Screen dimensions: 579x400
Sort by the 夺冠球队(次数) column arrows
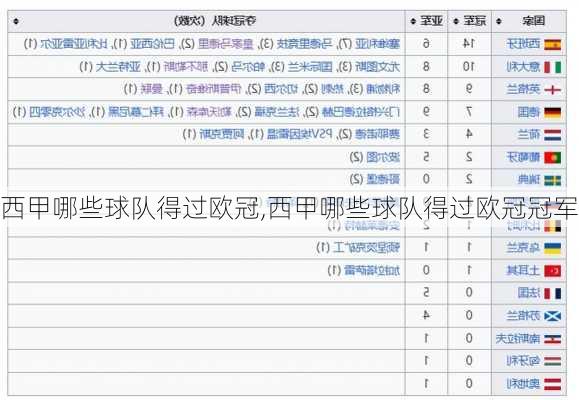[x=16, y=21]
